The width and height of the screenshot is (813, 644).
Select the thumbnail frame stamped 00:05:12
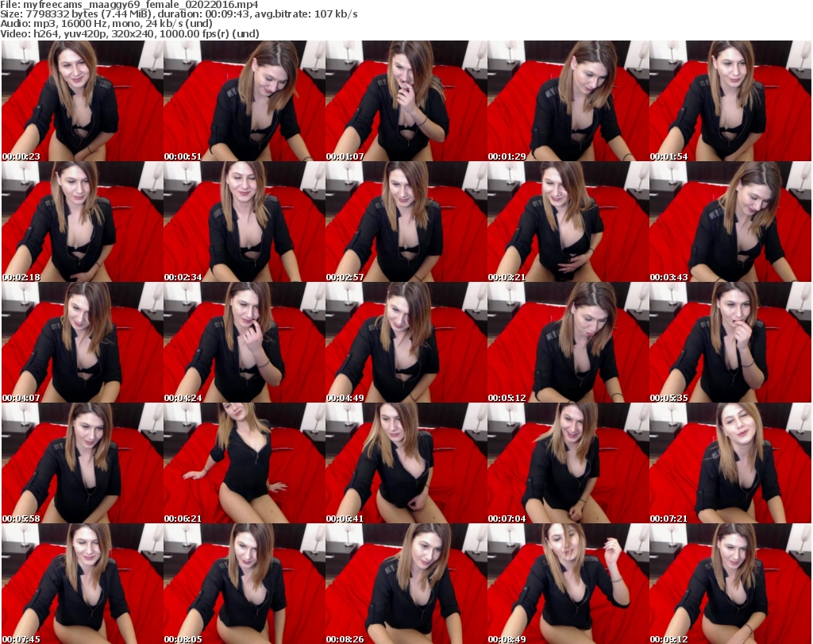click(x=568, y=342)
